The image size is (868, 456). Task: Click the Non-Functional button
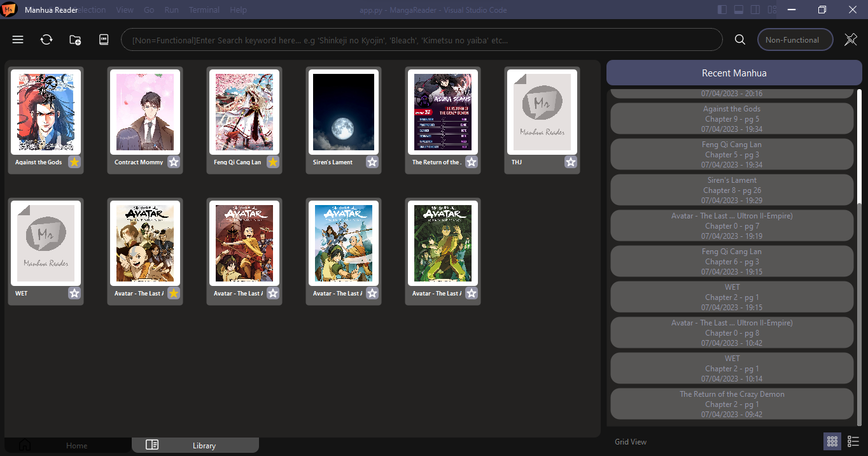click(x=795, y=39)
